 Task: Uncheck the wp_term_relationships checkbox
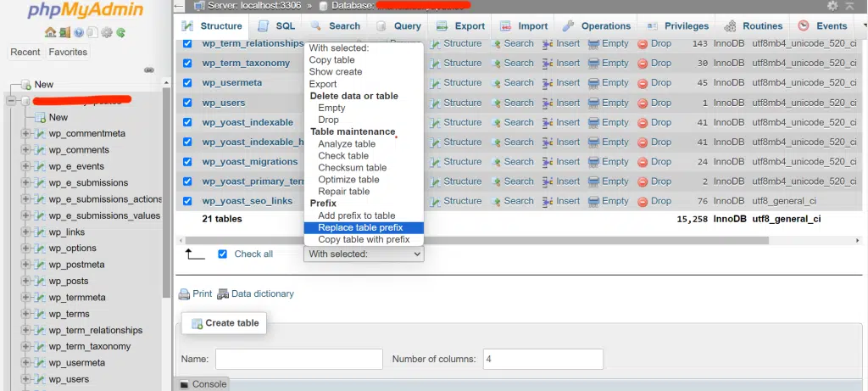[x=187, y=43]
